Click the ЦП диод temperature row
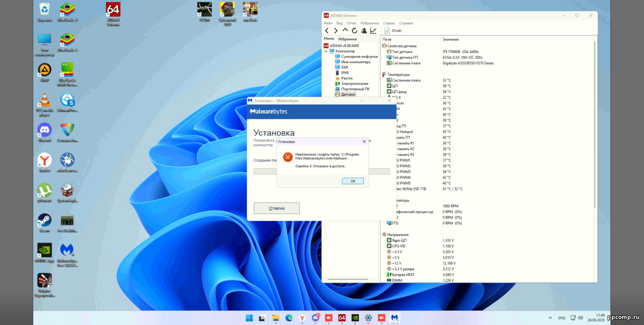 pyautogui.click(x=487, y=92)
